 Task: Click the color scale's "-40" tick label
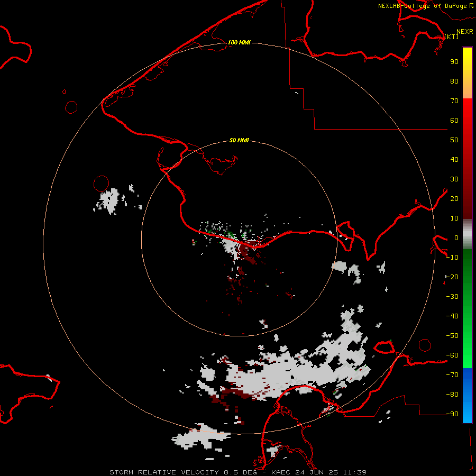tap(452, 316)
